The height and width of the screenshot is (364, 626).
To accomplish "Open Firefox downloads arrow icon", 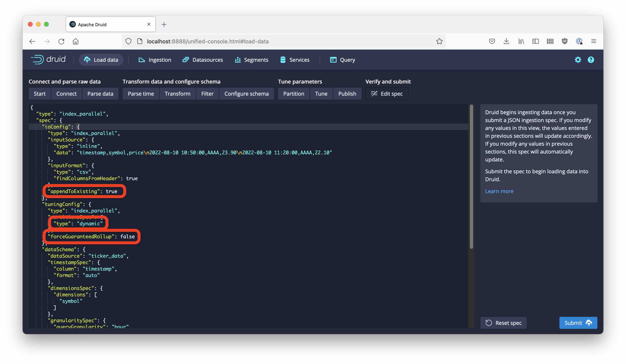I will (x=506, y=41).
